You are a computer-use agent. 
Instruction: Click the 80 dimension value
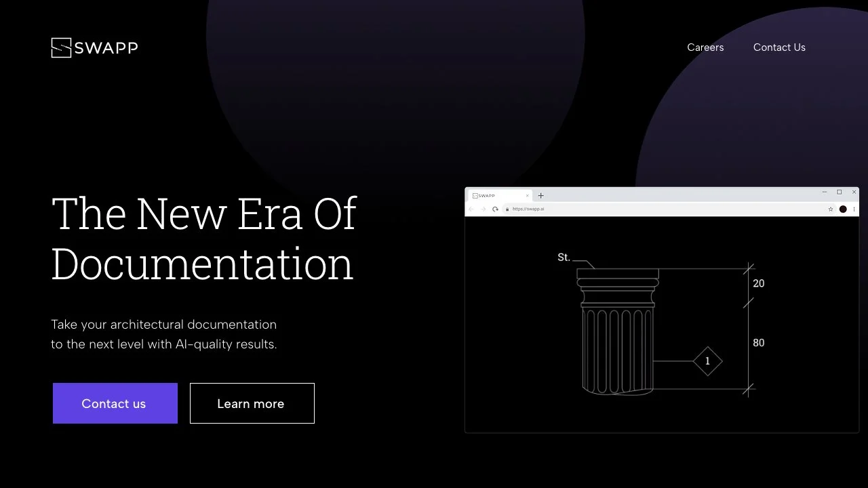tap(759, 343)
